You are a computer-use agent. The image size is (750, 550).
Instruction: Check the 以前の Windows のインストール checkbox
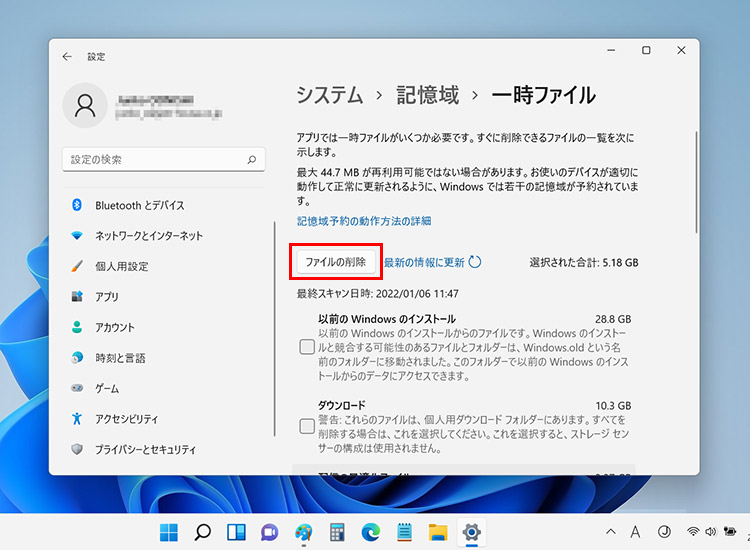pos(308,347)
